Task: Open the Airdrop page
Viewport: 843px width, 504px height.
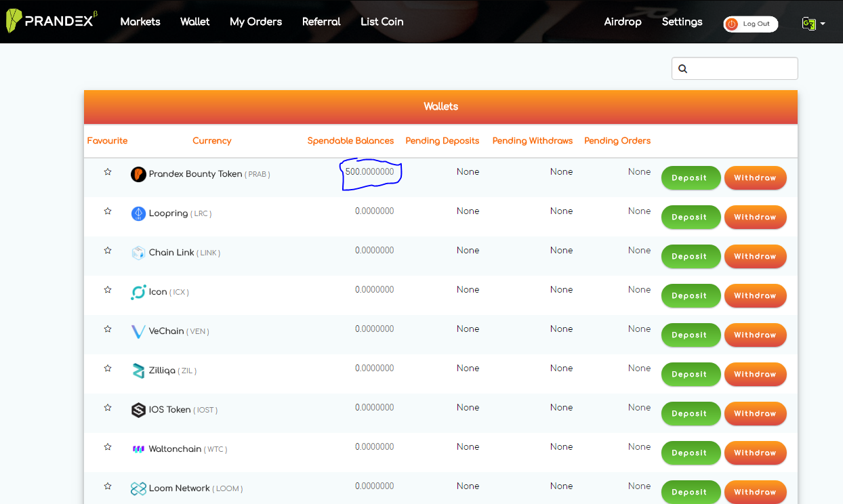Action: [x=623, y=22]
